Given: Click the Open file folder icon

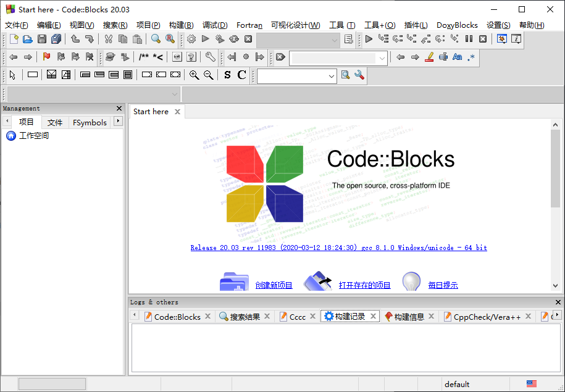Looking at the screenshot, I should tap(28, 39).
